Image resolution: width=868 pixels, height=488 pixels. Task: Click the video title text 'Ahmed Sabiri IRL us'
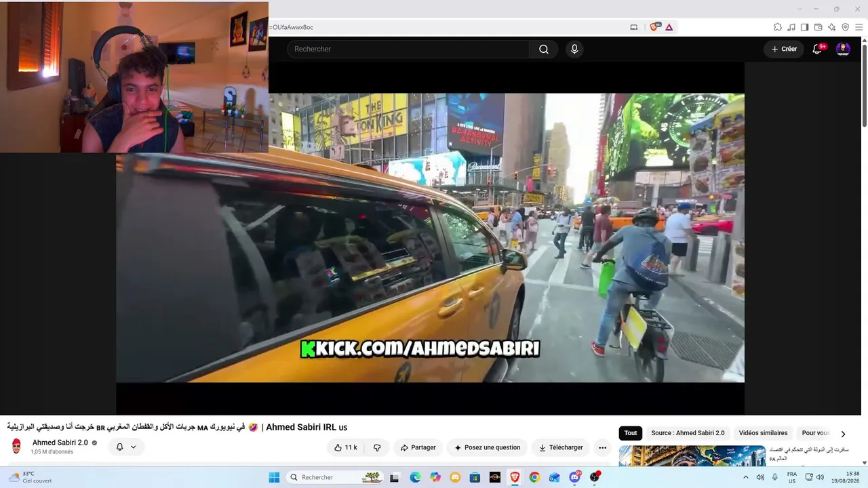click(307, 427)
